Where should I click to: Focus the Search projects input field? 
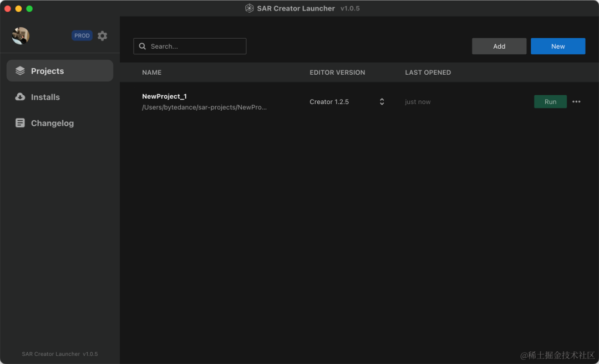pos(190,46)
